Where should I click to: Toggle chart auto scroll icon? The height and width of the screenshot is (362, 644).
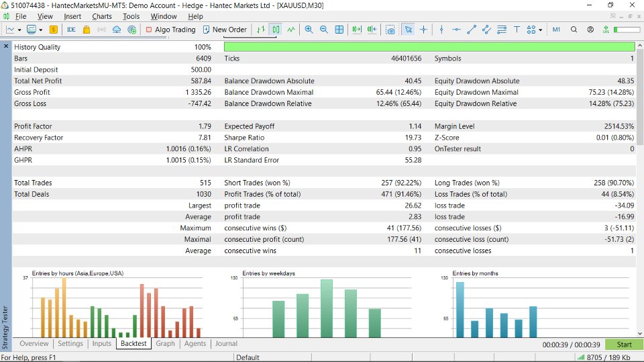point(357,30)
